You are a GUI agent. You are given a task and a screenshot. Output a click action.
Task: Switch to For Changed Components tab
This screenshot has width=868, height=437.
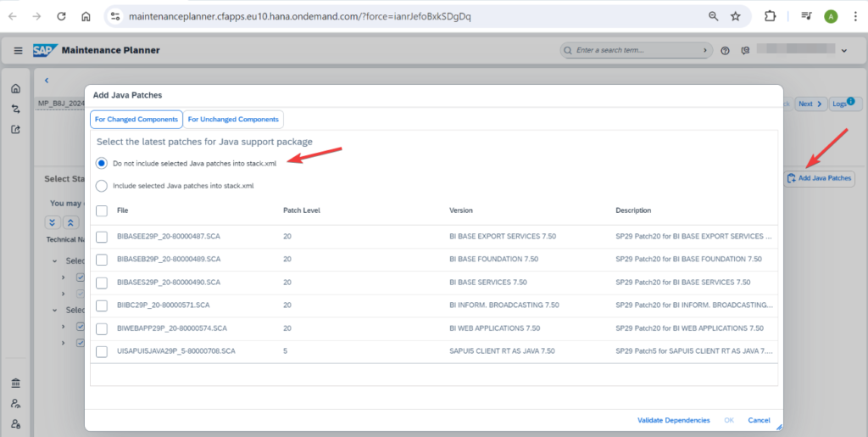(x=136, y=120)
